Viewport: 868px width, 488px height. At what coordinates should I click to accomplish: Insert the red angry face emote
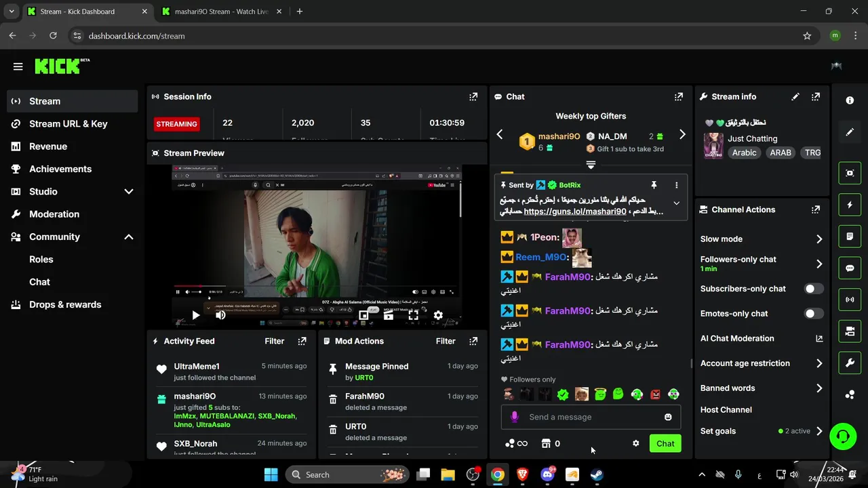coord(655,394)
